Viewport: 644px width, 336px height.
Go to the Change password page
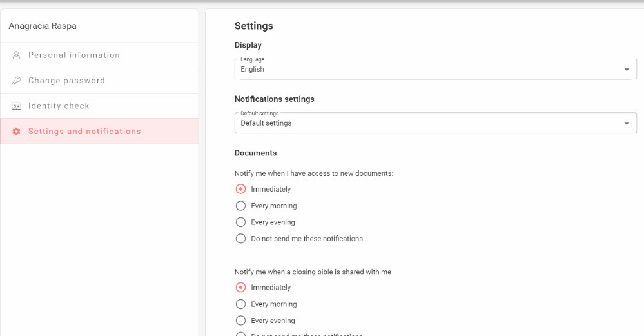(66, 81)
